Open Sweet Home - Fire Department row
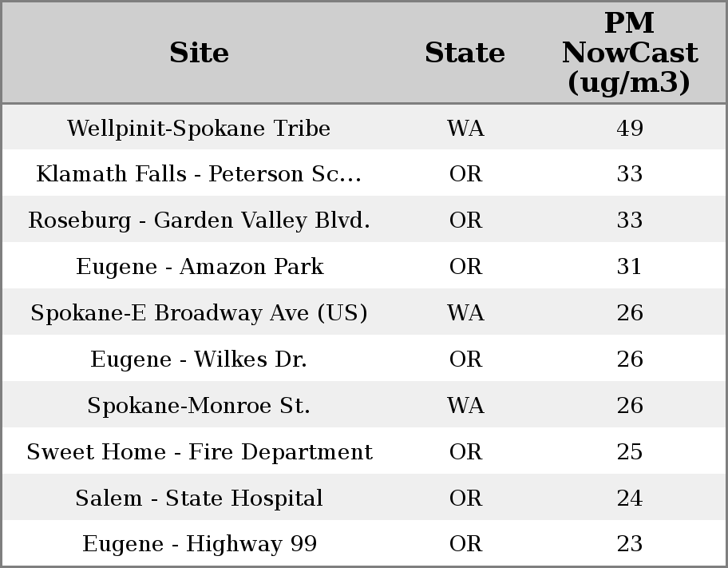Screen dimensions: 728x568 point(199,452)
